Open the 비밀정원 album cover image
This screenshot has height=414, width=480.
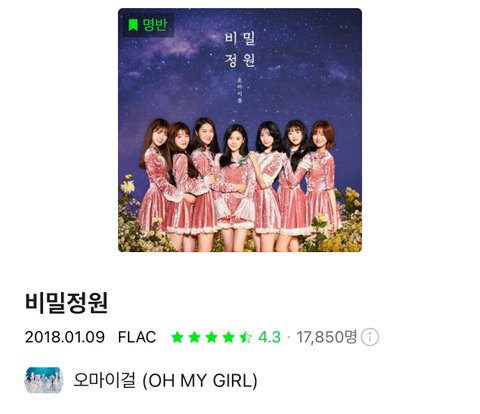point(240,130)
